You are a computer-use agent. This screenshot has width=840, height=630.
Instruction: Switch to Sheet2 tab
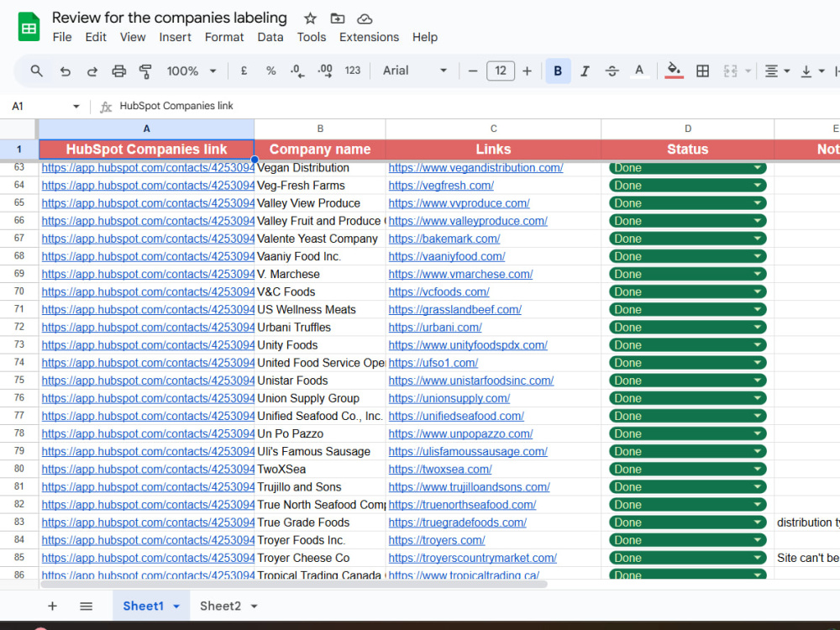pyautogui.click(x=220, y=606)
